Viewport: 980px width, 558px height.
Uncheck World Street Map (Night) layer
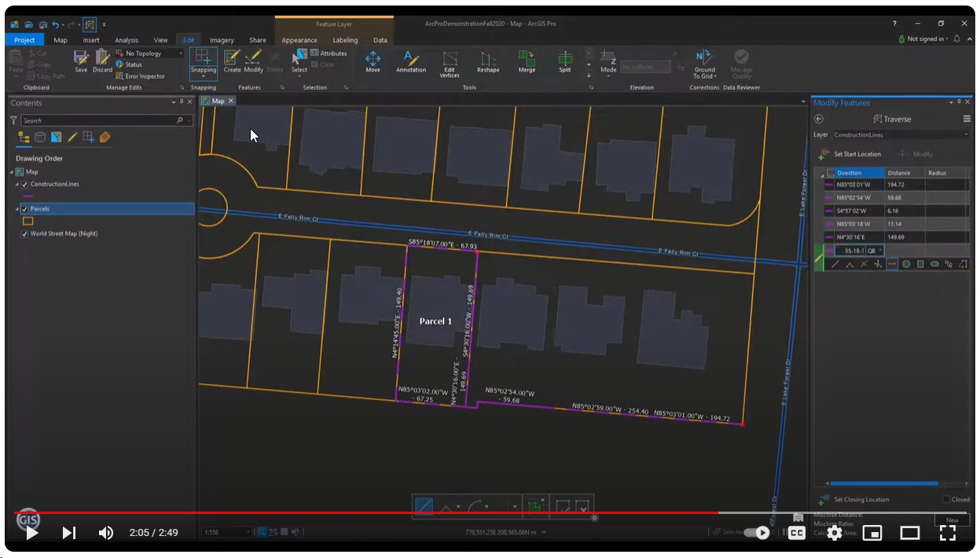(x=24, y=233)
